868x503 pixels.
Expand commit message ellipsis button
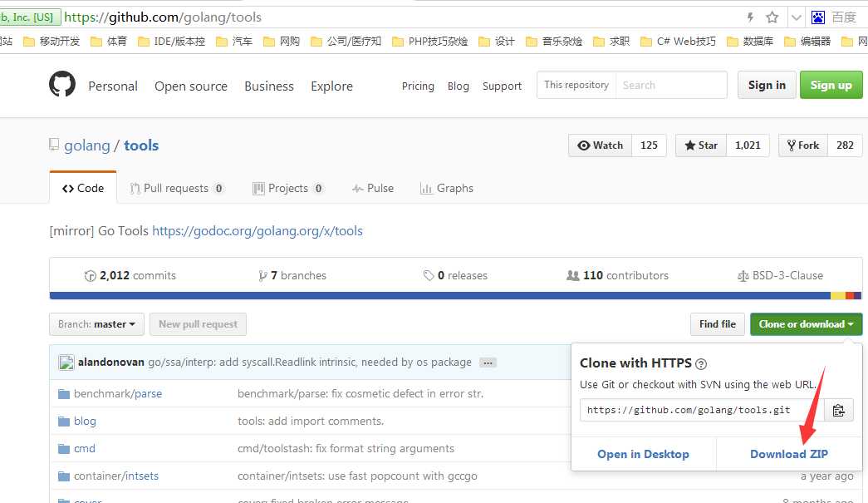coord(488,362)
